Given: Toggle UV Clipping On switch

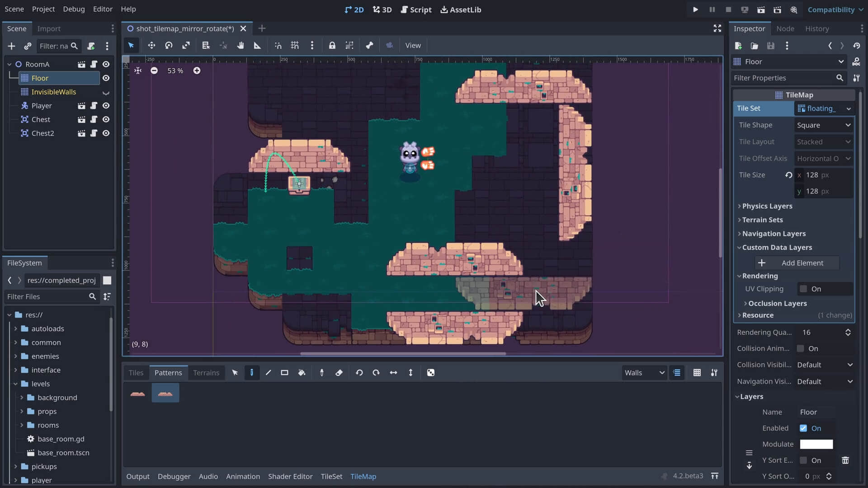Looking at the screenshot, I should pos(804,288).
